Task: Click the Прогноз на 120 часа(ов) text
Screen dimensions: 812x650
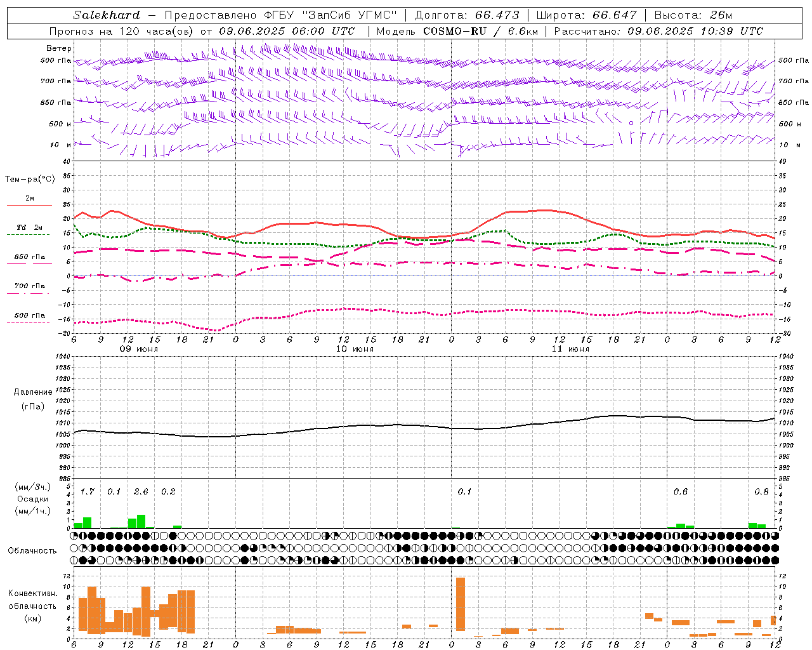Action: [x=121, y=31]
